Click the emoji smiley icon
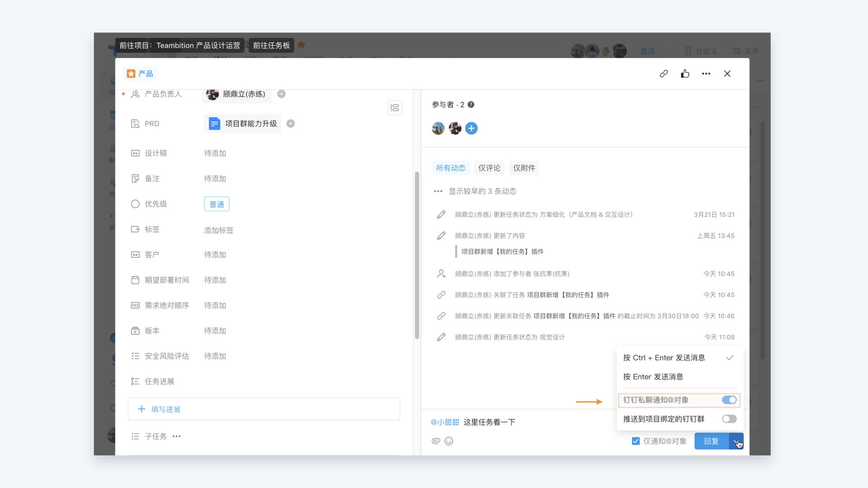Image resolution: width=868 pixels, height=488 pixels. tap(448, 441)
